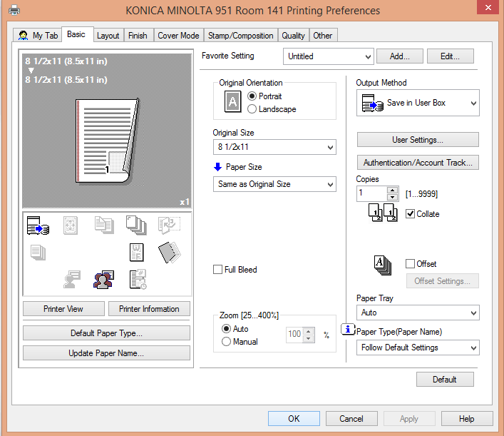The height and width of the screenshot is (436, 504).
Task: Click the watermark page status icon
Action: point(137,253)
